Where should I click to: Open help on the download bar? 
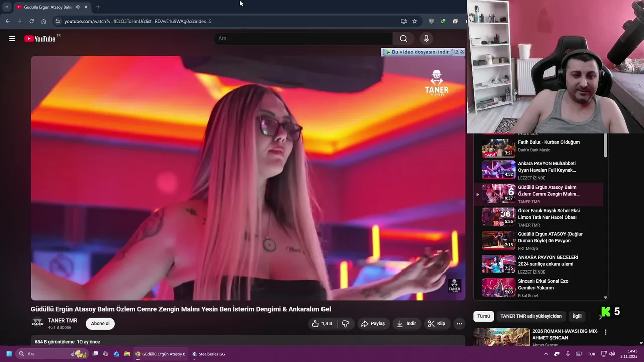(457, 52)
